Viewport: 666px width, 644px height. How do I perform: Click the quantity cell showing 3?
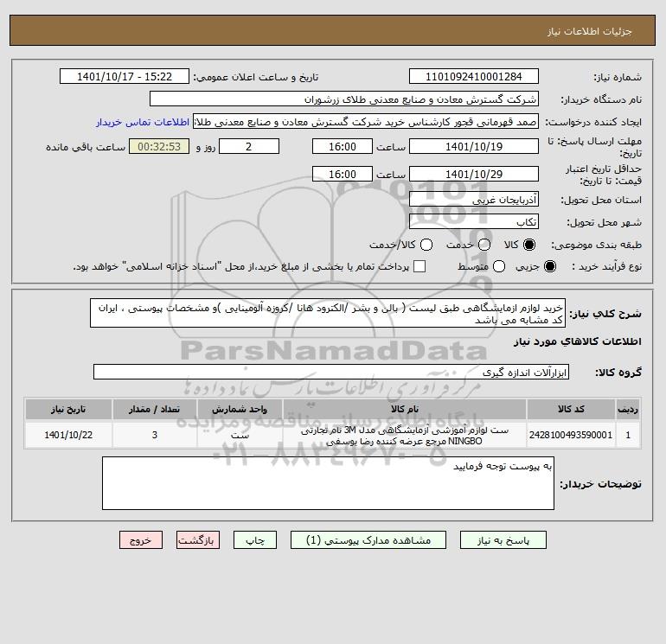coord(155,435)
